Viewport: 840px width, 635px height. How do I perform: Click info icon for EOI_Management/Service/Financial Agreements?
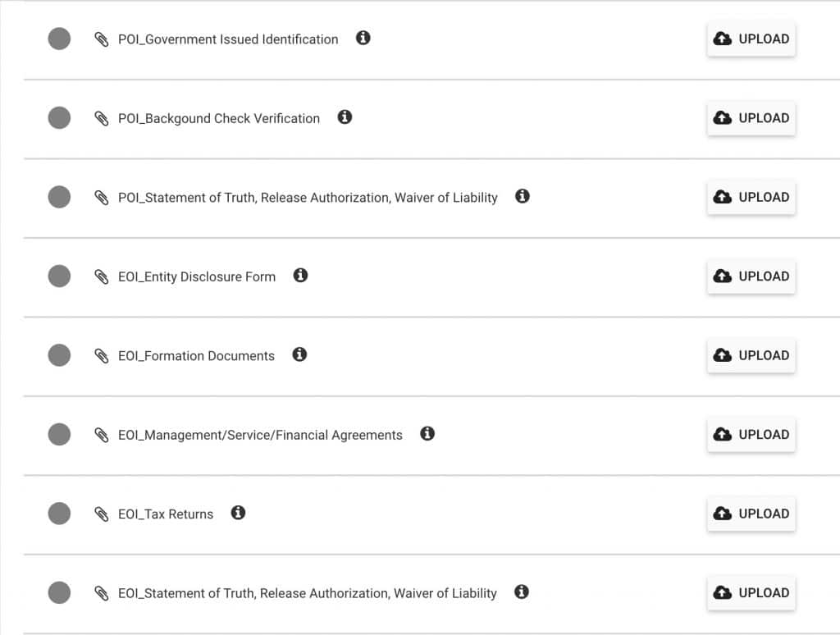[427, 433]
